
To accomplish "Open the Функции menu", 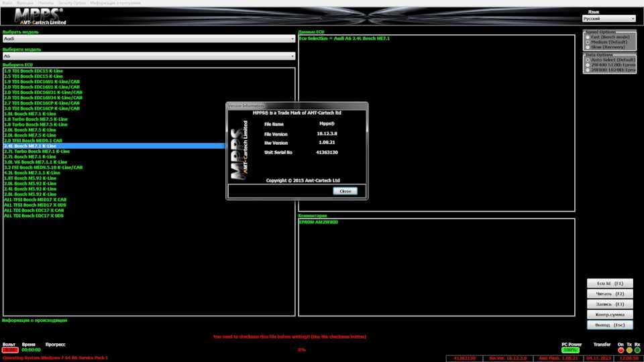I will click(x=25, y=3).
